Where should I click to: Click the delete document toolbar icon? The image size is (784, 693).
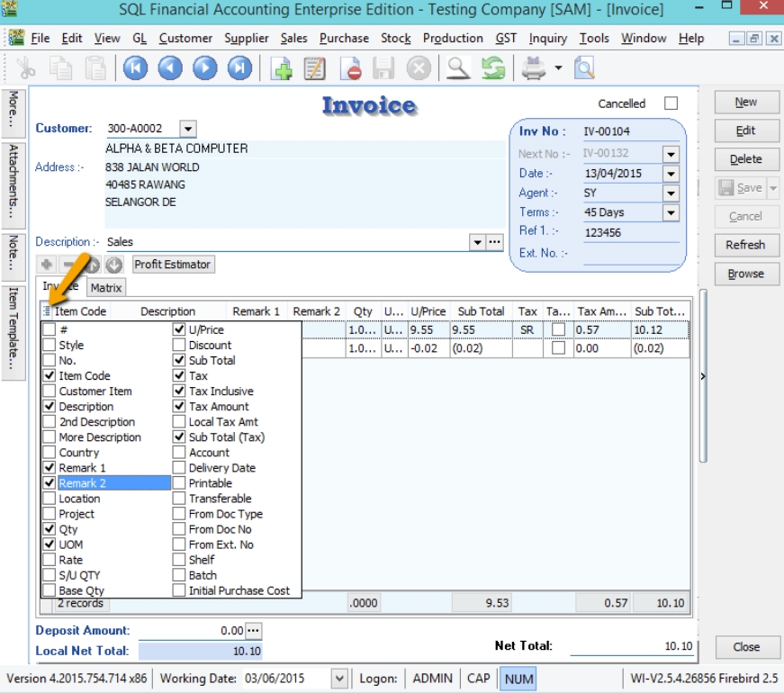[350, 68]
